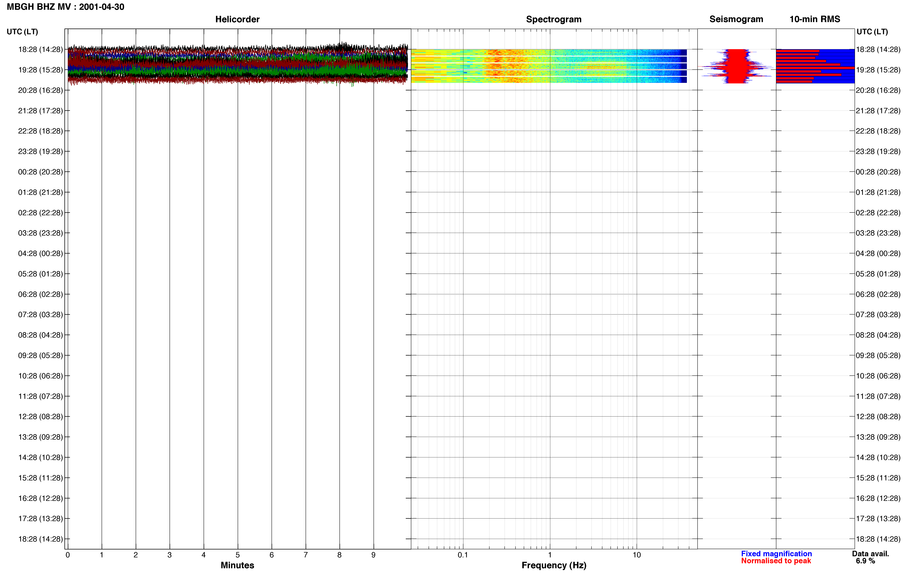
Task: Click '06:28 (02:28)' on the Helicorder time axis
Action: tap(41, 294)
